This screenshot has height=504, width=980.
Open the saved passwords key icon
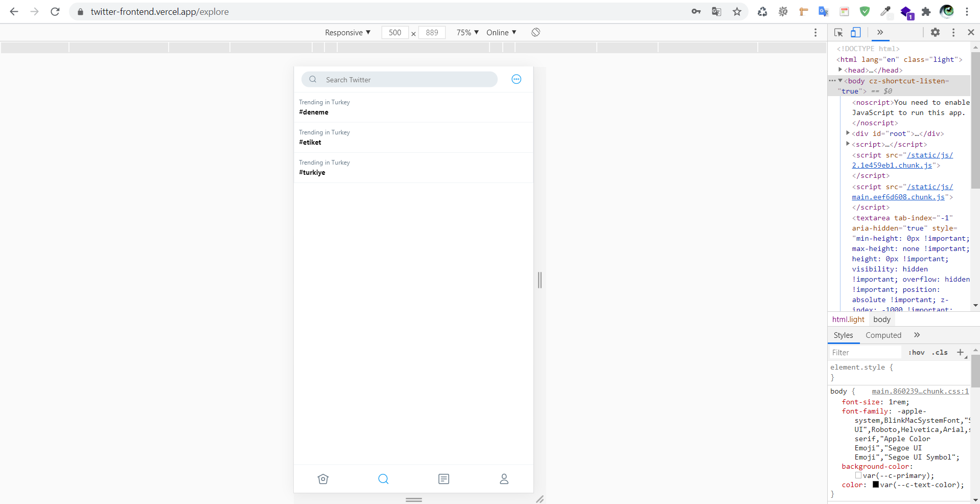(696, 11)
